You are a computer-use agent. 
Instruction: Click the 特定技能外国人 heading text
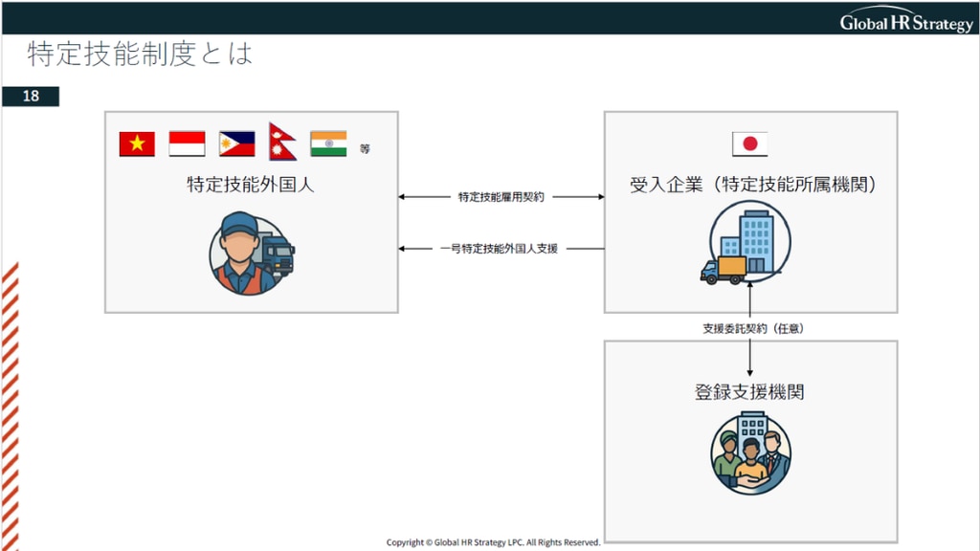[x=251, y=186]
